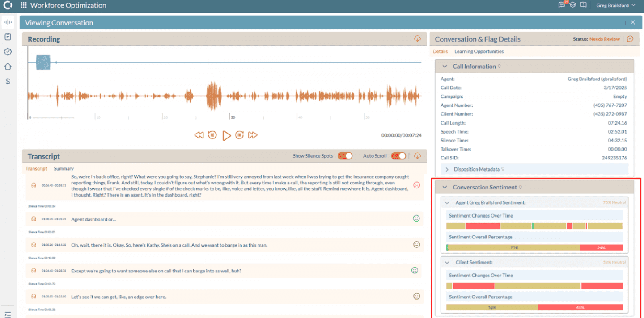Click the download recording icon
This screenshot has width=644, height=318.
[x=417, y=39]
